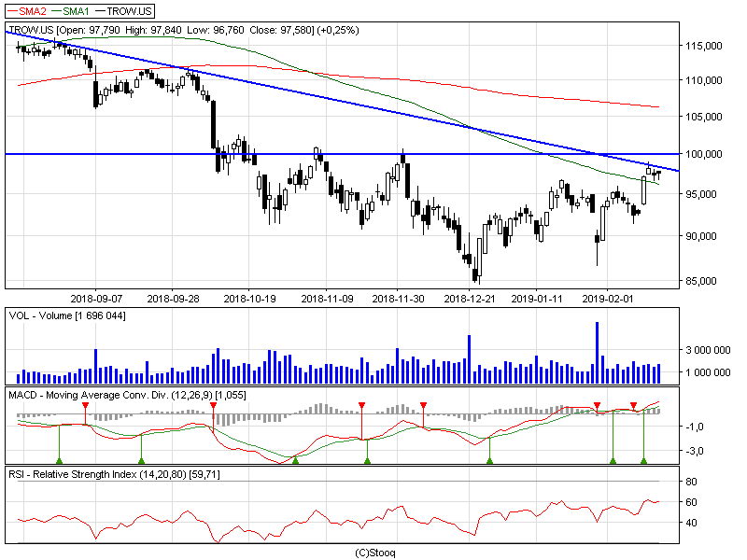
Task: Click the TROW.US Open High Low Close header
Action: coord(184,30)
